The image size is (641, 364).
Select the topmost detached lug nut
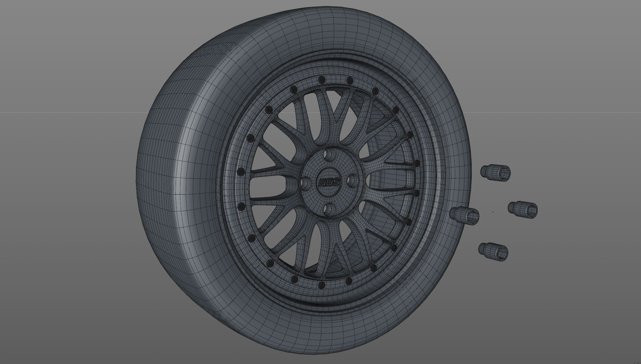click(495, 172)
